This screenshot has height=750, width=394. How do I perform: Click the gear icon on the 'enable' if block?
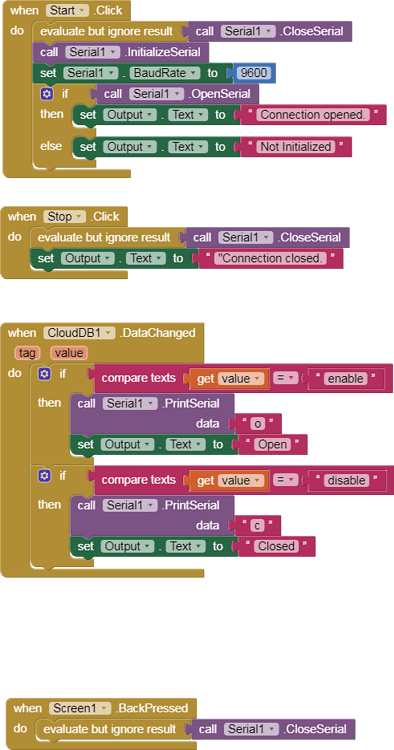(44, 374)
